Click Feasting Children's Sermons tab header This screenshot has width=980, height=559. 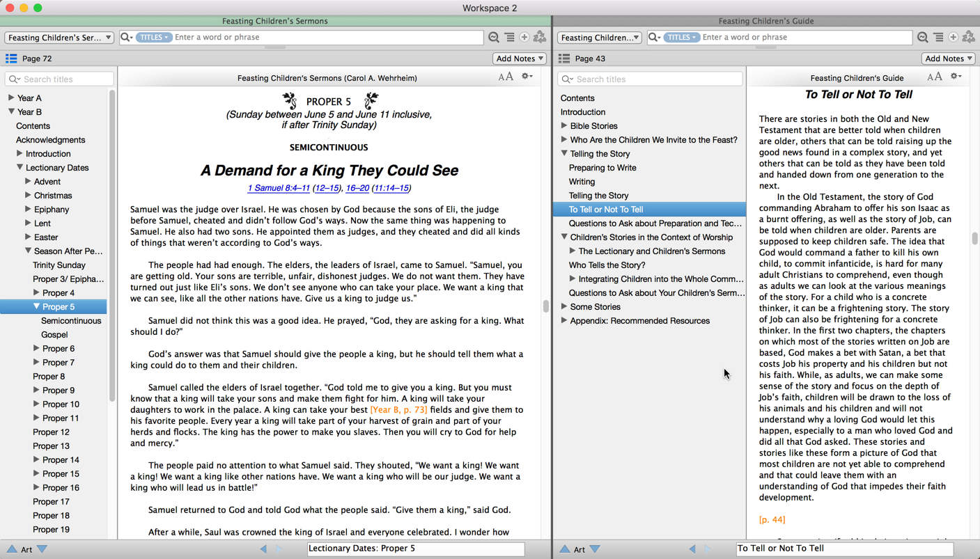pyautogui.click(x=275, y=21)
